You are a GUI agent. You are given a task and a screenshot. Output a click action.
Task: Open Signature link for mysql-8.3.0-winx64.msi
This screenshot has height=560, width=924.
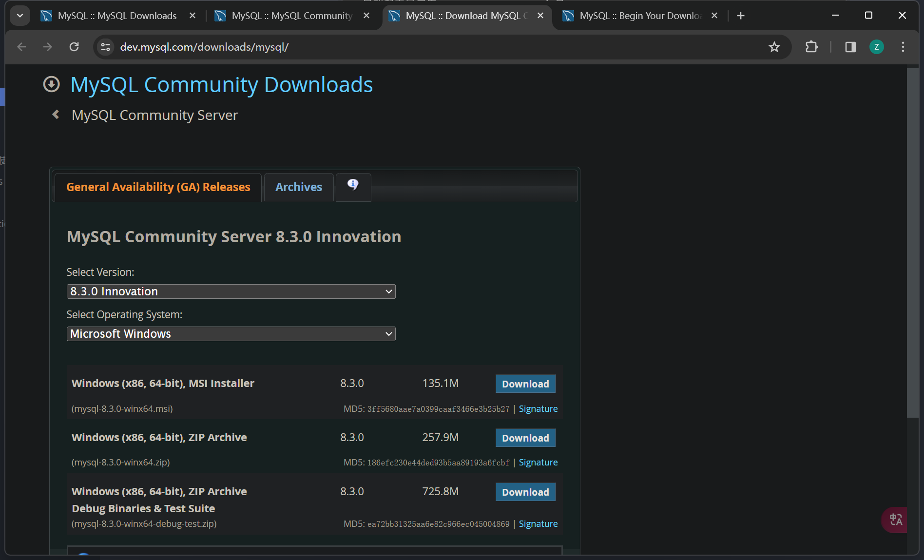(x=538, y=409)
